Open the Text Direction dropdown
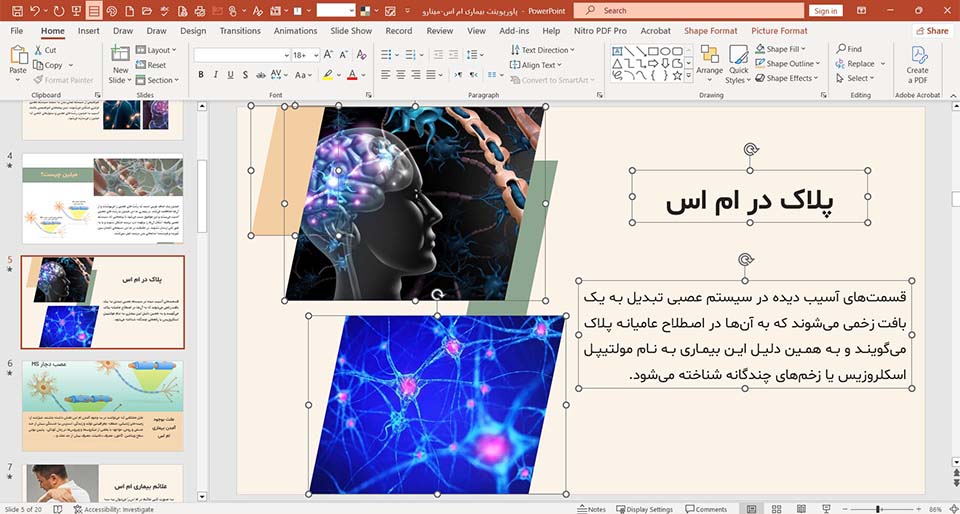This screenshot has width=960, height=514. pyautogui.click(x=542, y=50)
